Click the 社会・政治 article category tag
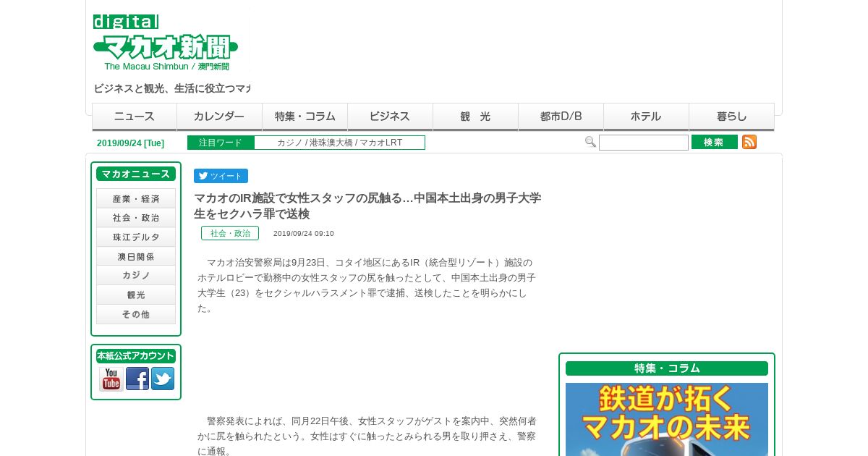Viewport: 868px width, 456px height. click(230, 233)
